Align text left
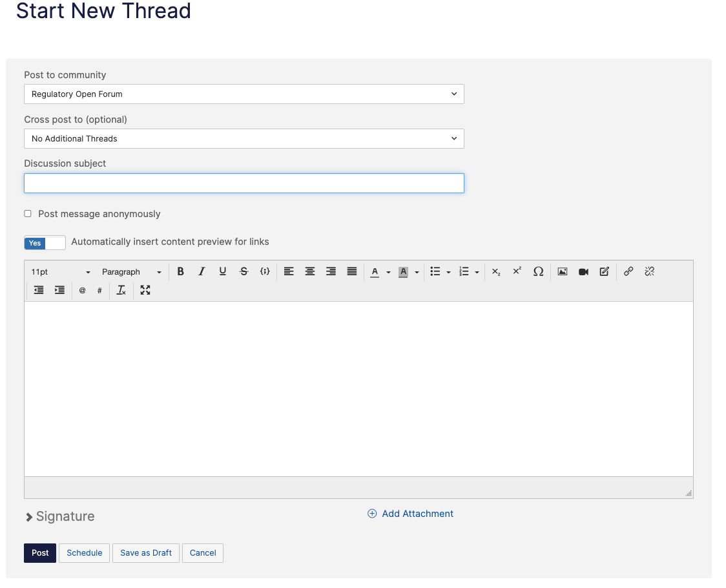Screen dimensions: 726x588 pos(289,271)
